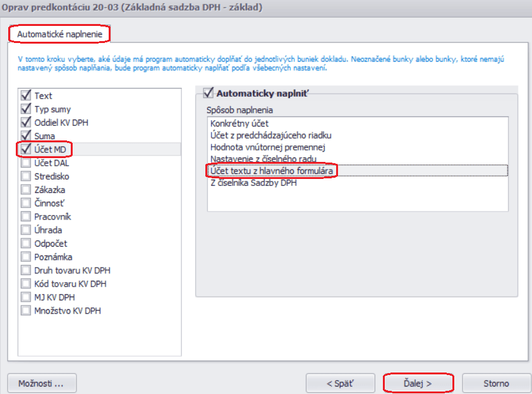Enable the Zákazka checkbox

coord(26,190)
